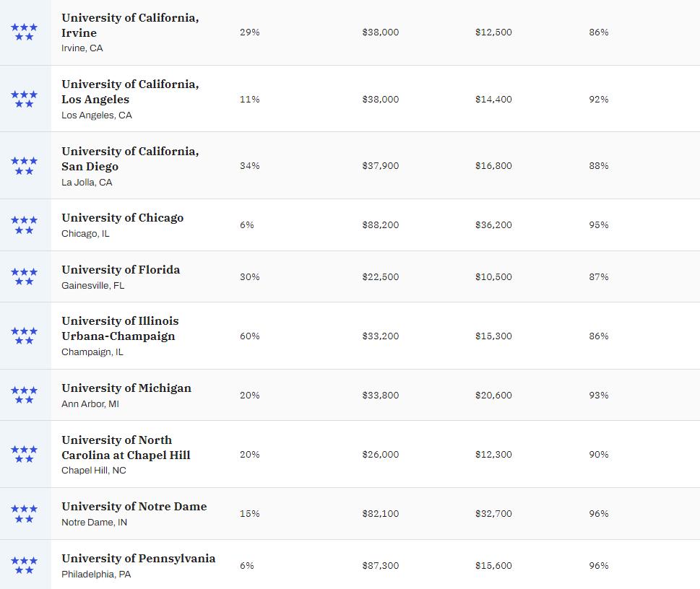
Task: Click the star rating icon for UC San Diego
Action: coord(24,166)
